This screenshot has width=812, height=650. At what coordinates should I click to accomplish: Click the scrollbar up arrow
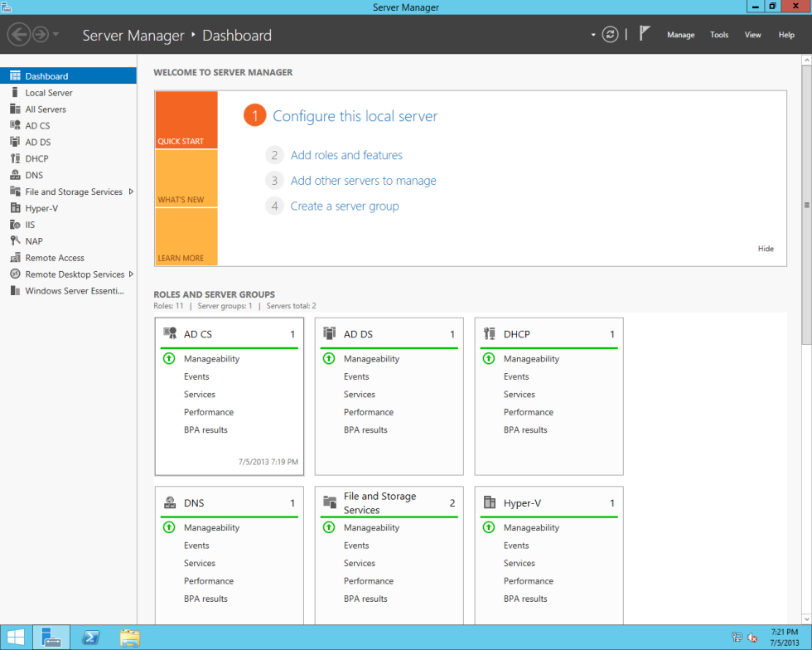806,61
